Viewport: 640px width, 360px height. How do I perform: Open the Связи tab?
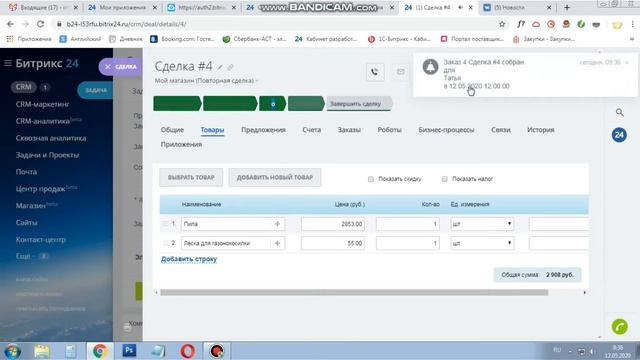[500, 130]
